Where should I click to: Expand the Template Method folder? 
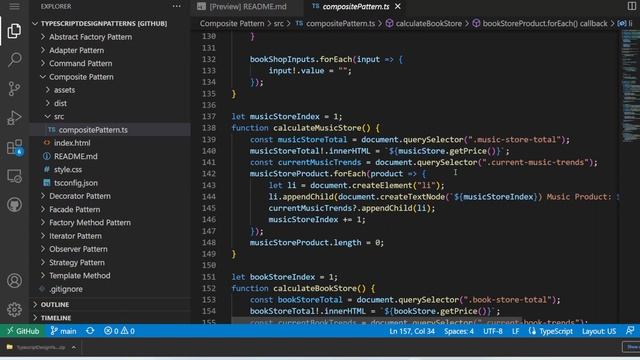(x=80, y=276)
